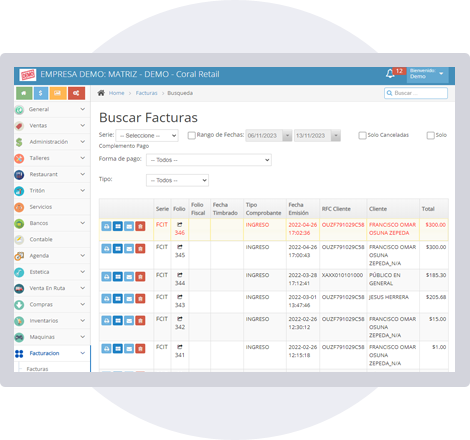The height and width of the screenshot is (440, 470).
Task: Print invoice folio 341
Action: (x=106, y=349)
